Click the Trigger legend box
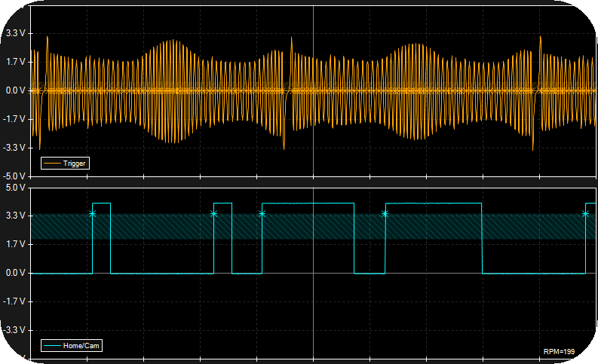The image size is (598, 364). [65, 163]
